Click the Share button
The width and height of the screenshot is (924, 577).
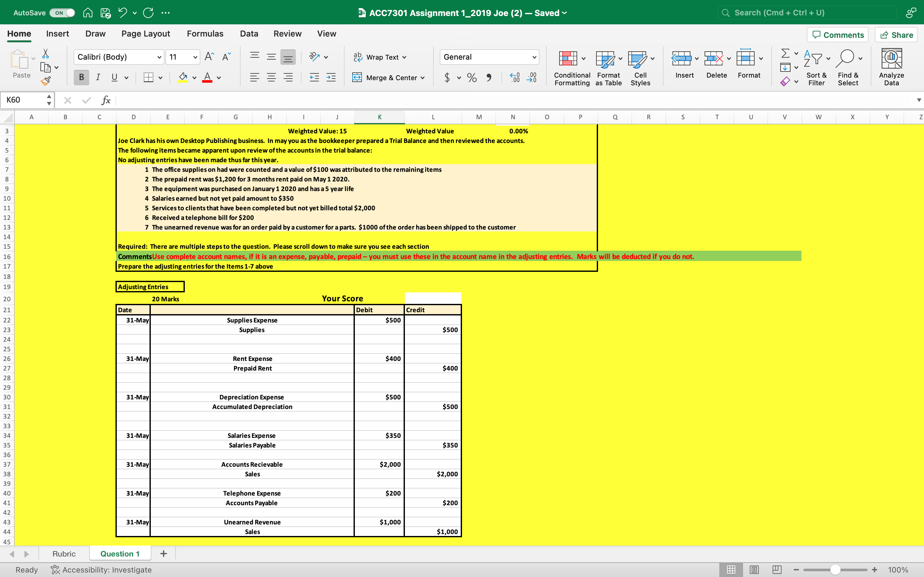(896, 35)
